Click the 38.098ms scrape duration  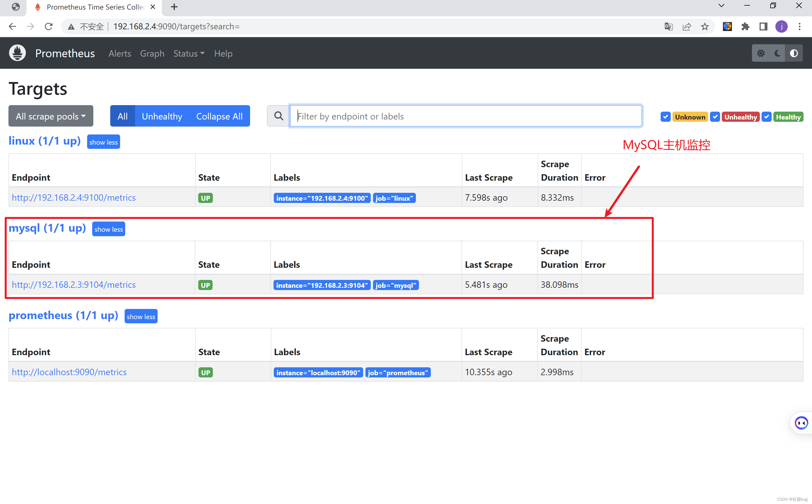click(559, 285)
